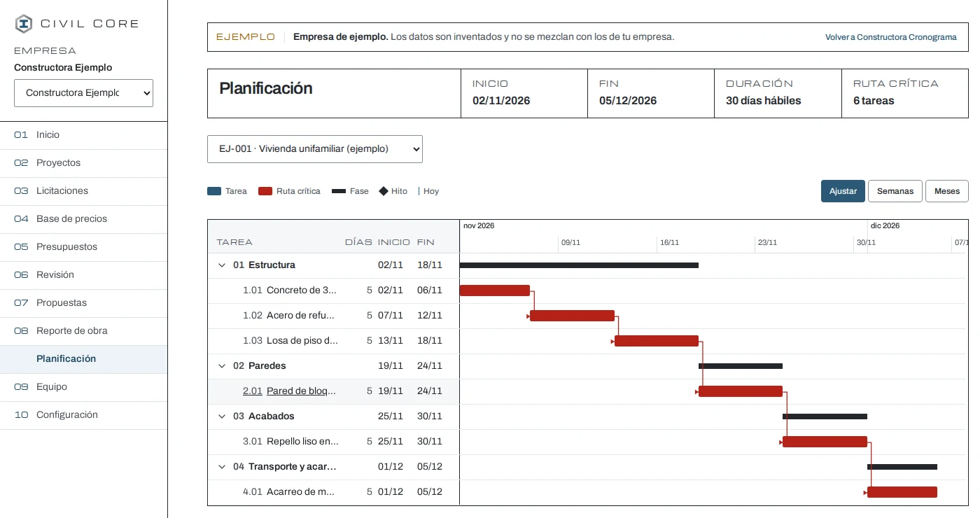
Task: Collapse the 03 Acabados phase chevron
Action: pyautogui.click(x=222, y=416)
